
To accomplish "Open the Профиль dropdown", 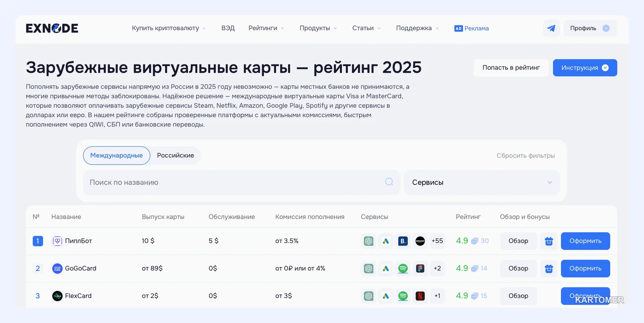I will [x=590, y=28].
